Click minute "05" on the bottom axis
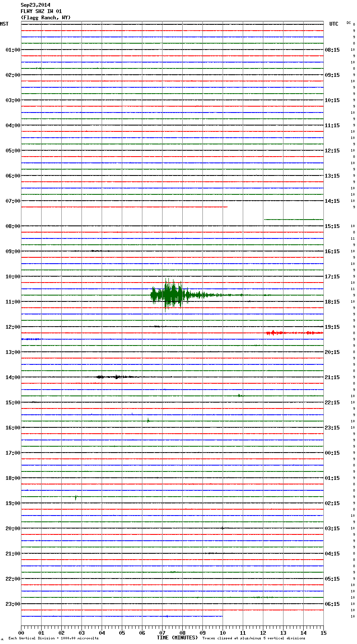Screen dimensions: 357x644 (122, 633)
